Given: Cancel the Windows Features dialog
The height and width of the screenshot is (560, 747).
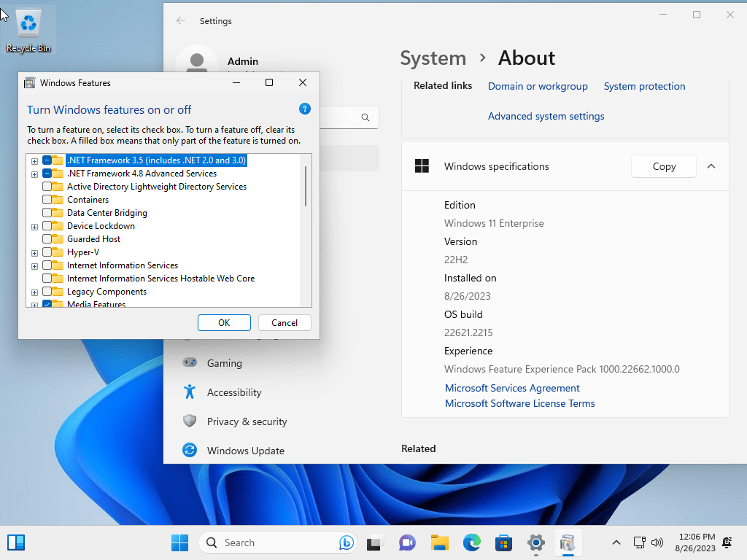Looking at the screenshot, I should [x=285, y=322].
